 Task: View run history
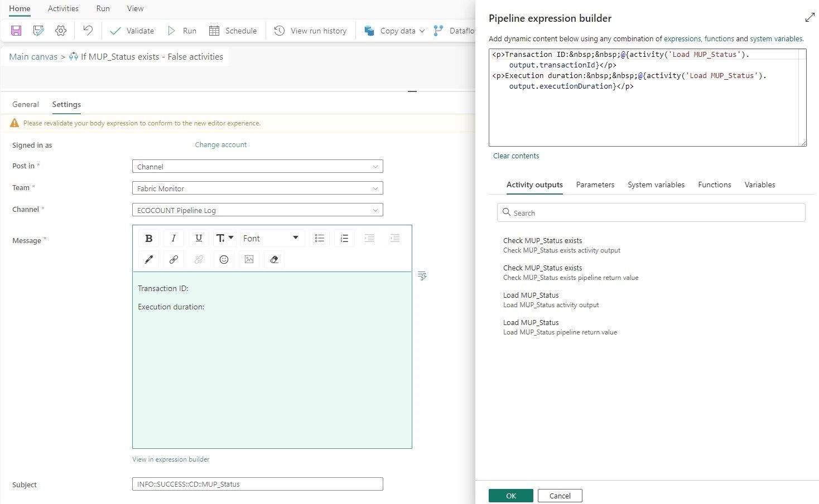[x=310, y=31]
